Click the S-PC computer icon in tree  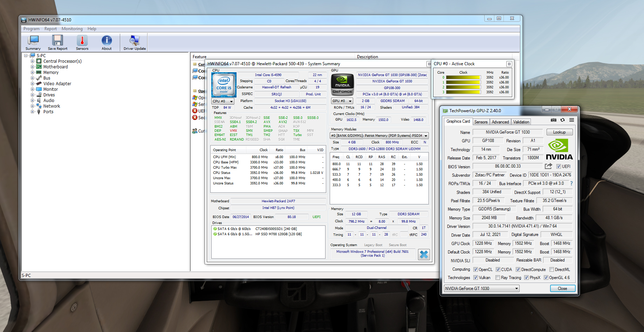coord(33,55)
